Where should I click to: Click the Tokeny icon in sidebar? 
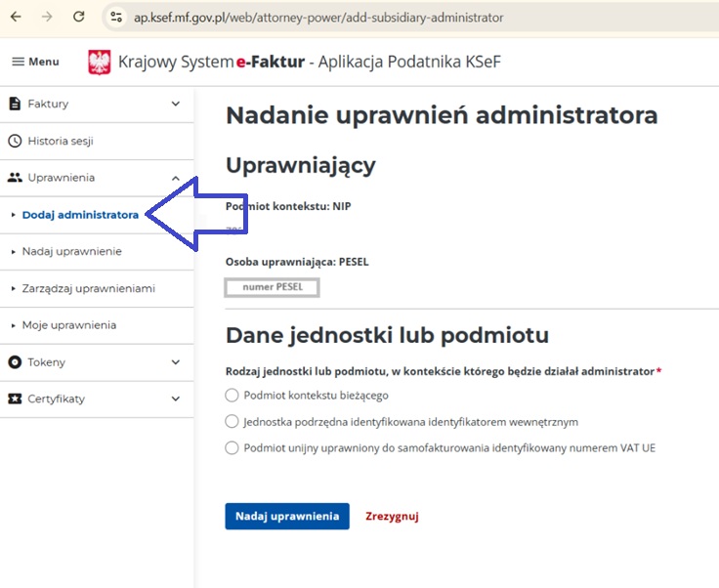pos(15,362)
